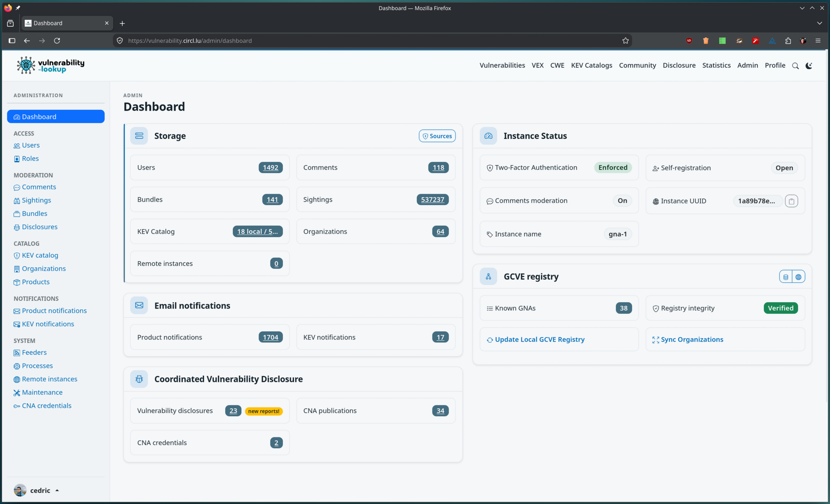
Task: Open the Disclosure nav item
Action: (x=679, y=65)
